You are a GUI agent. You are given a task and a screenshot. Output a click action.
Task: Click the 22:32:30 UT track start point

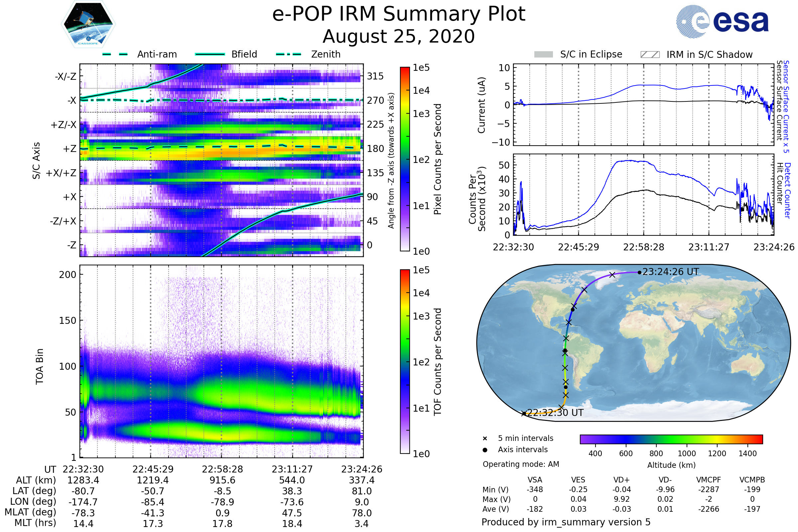click(x=524, y=414)
